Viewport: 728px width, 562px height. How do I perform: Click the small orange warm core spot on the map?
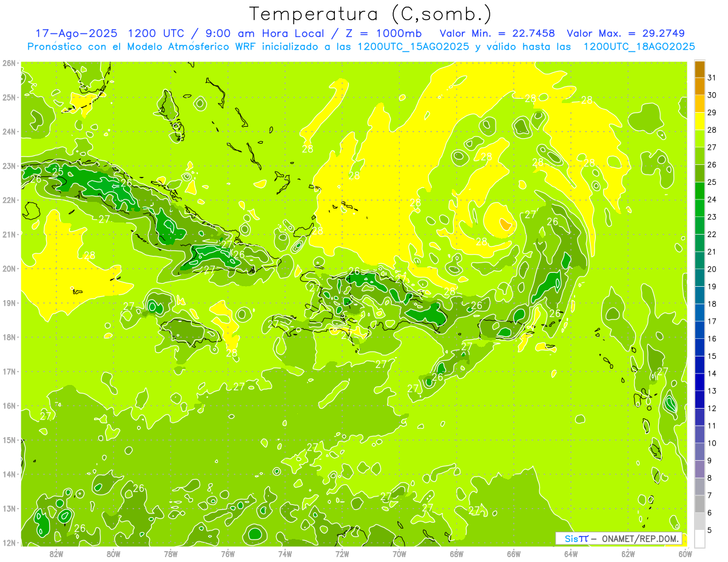pos(506,226)
